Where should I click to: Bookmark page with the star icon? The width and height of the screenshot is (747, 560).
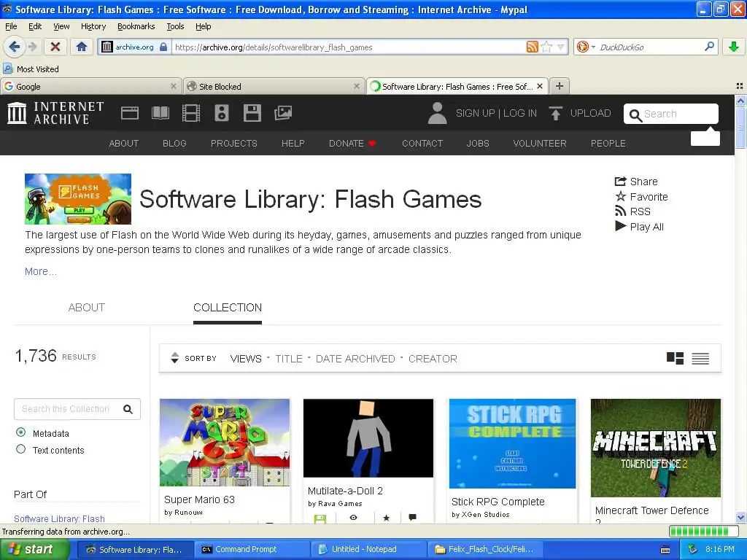[547, 47]
